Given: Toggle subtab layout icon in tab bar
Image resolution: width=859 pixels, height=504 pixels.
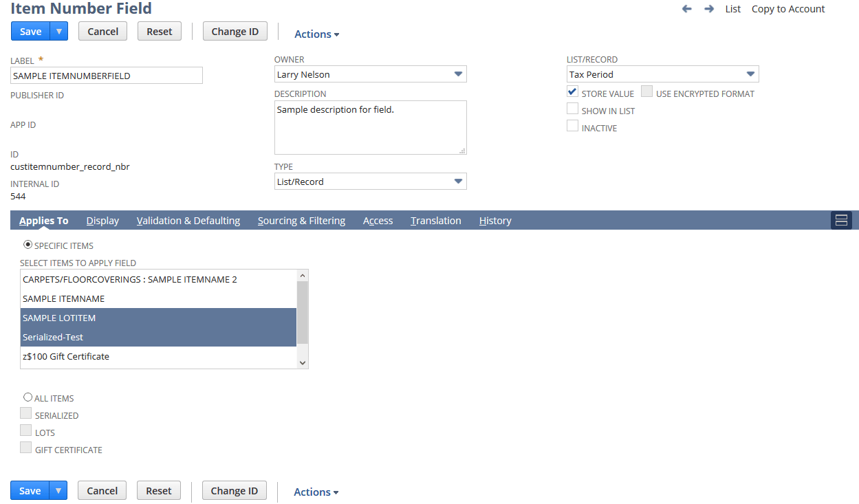Looking at the screenshot, I should coord(841,220).
